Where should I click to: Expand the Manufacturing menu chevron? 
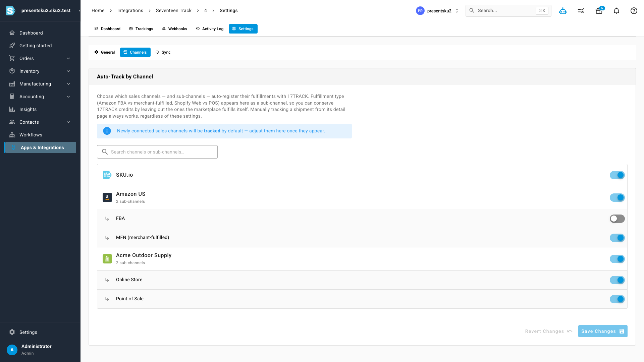coord(68,84)
